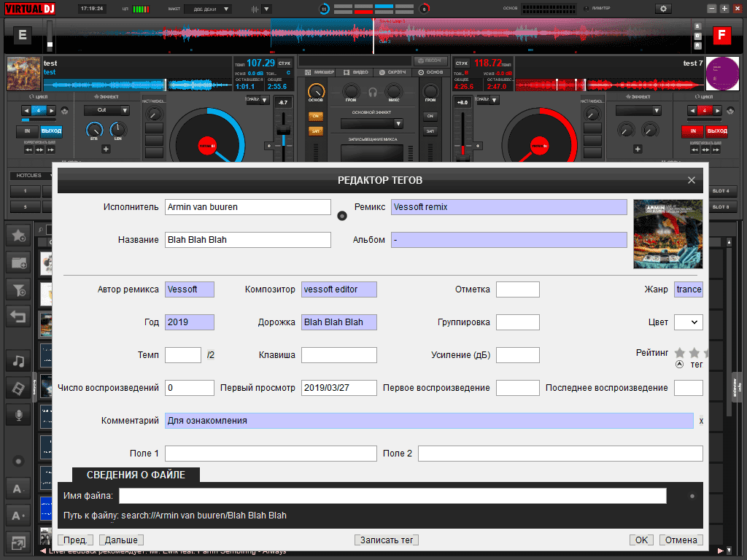The image size is (747, 560).
Task: Click the back arrow sidebar icon
Action: [x=18, y=316]
